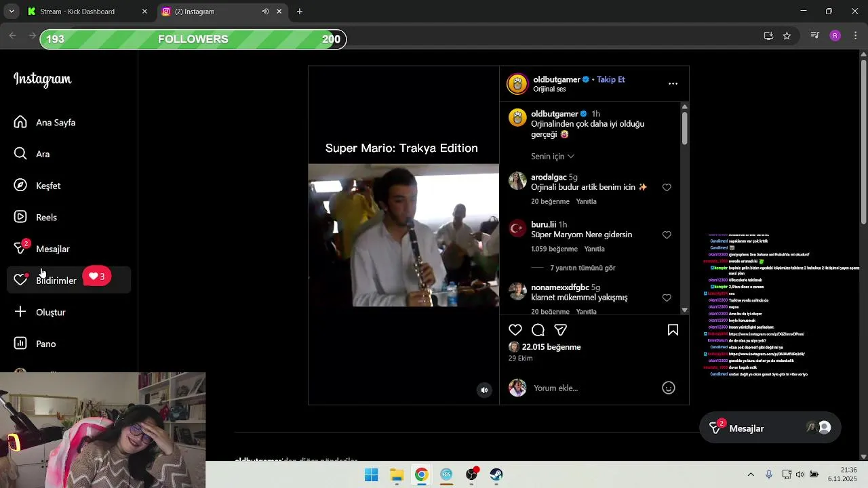The width and height of the screenshot is (868, 488).
Task: Open File Explorer from the taskbar
Action: tap(397, 474)
